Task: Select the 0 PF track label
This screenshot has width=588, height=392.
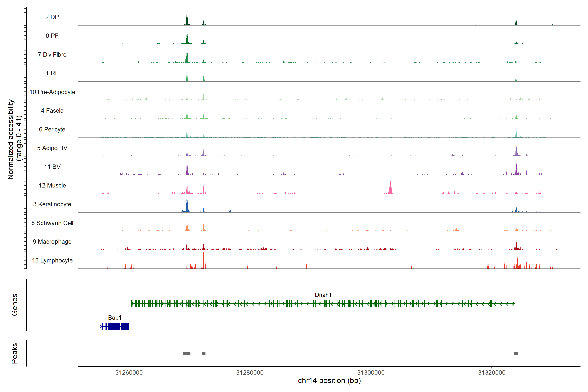Action: pyautogui.click(x=52, y=36)
